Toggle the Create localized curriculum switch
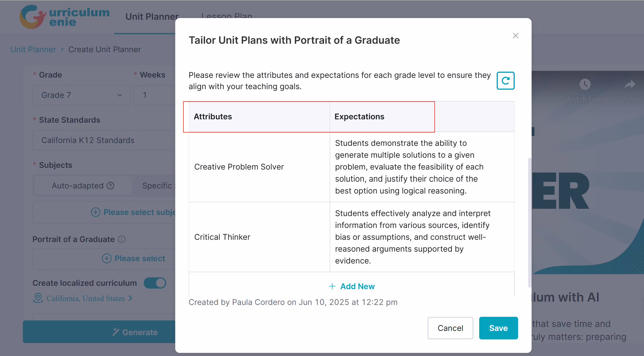Viewport: 644px width, 356px height. tap(155, 283)
